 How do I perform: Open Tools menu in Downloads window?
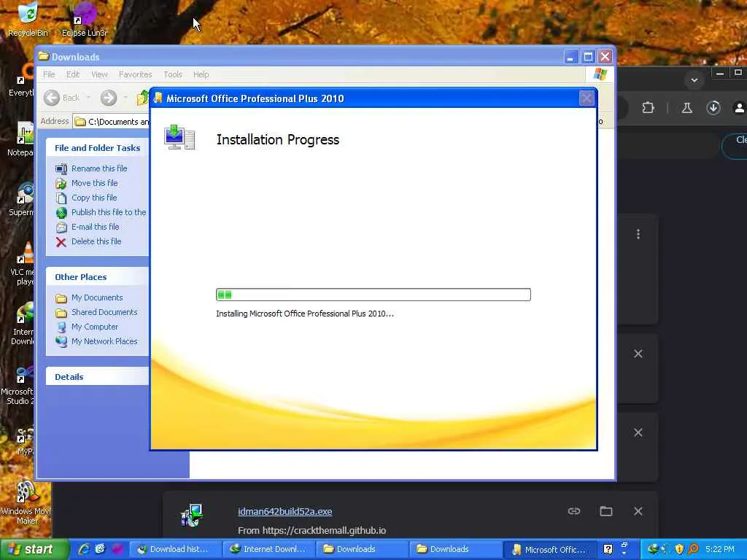click(x=173, y=74)
